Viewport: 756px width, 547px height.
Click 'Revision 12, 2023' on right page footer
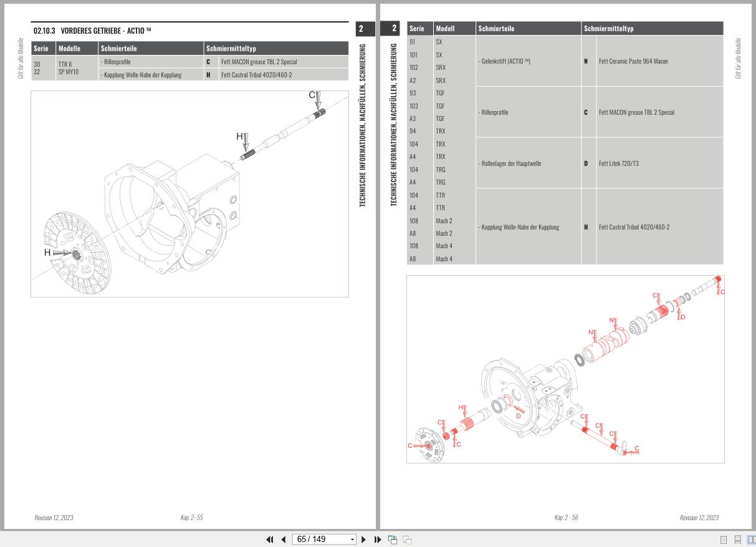click(699, 518)
